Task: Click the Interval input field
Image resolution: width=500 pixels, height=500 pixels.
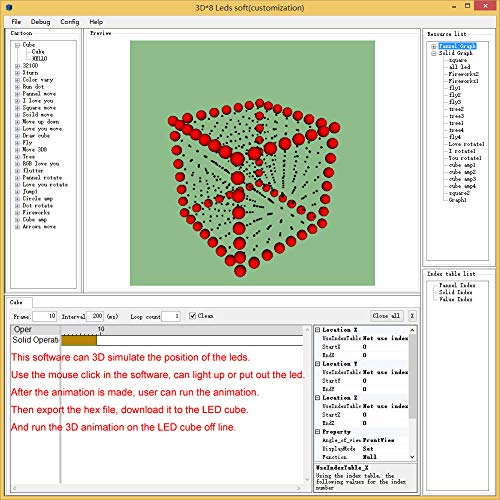Action: coord(95,316)
